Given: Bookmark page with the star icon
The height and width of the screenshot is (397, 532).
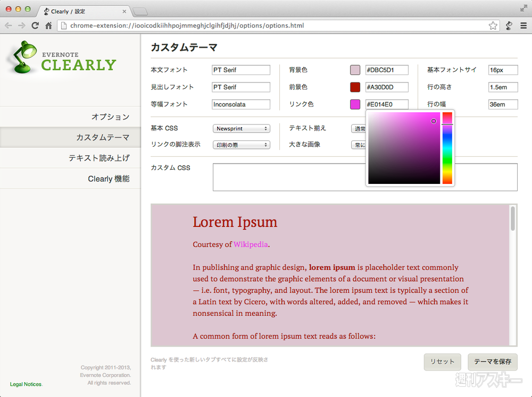Looking at the screenshot, I should tap(493, 26).
